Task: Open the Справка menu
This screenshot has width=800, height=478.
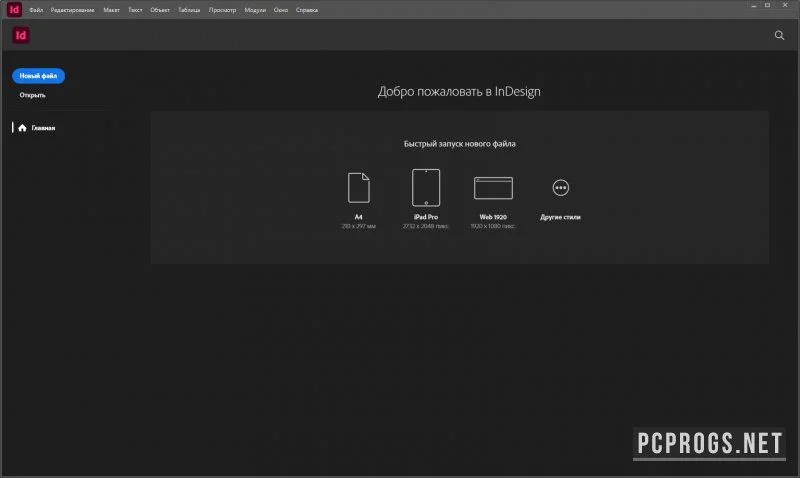Action: tap(307, 10)
